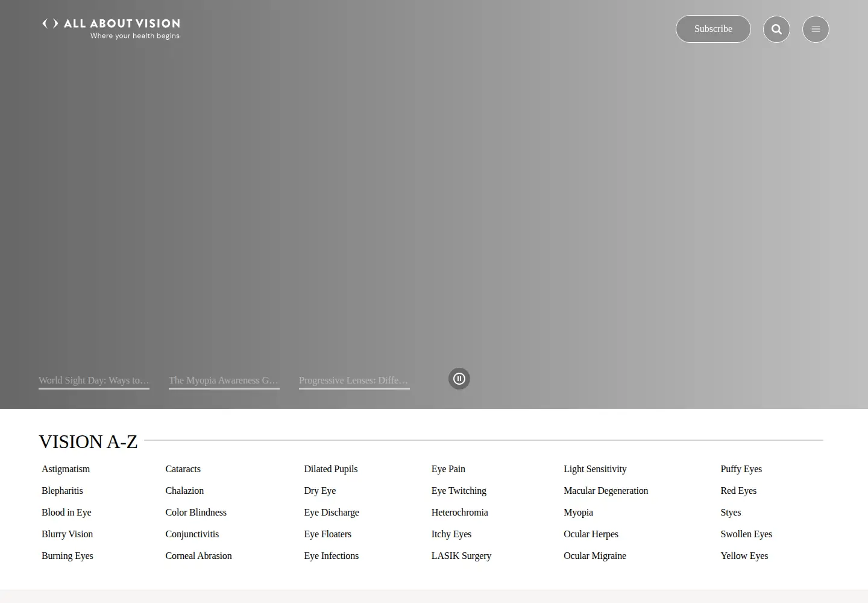Screen dimensions: 868x603
Task: Open the Chalazion link
Action: 184,491
